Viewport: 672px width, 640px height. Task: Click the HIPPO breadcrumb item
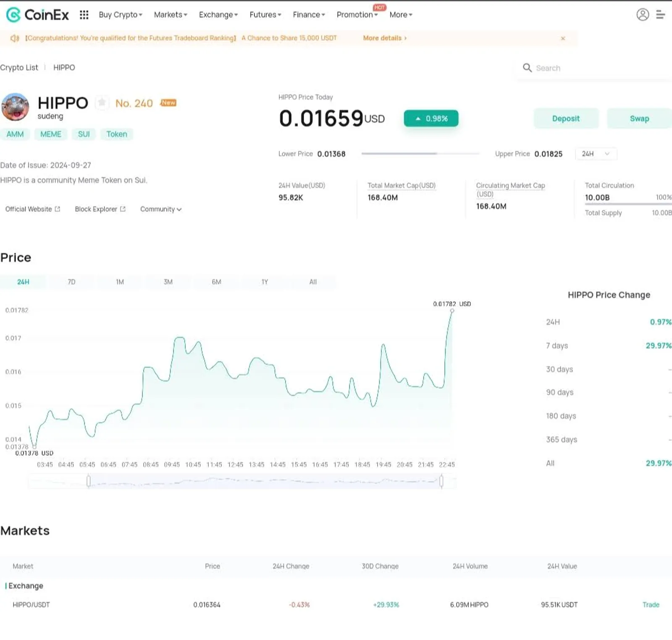64,68
